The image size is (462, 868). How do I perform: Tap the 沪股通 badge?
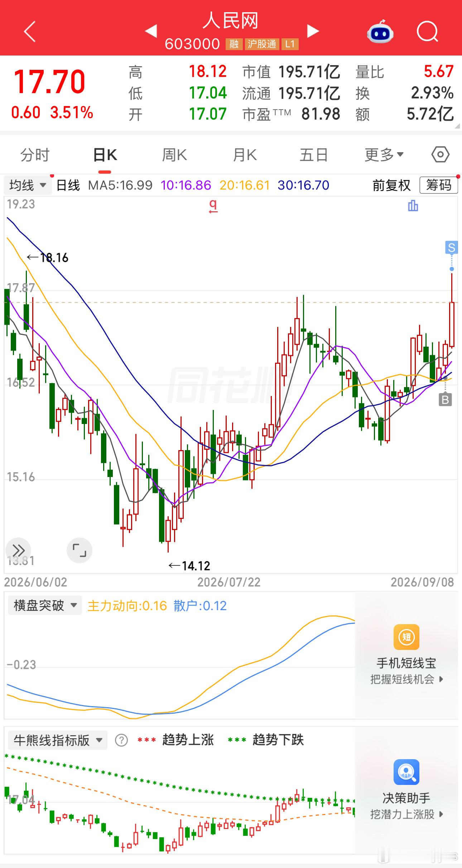pyautogui.click(x=262, y=44)
